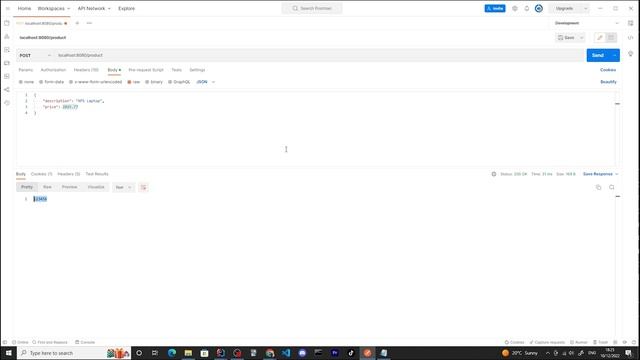This screenshot has height=360, width=640.
Task: Open the info lightbulb icon in right sidebar
Action: pyautogui.click(x=630, y=54)
